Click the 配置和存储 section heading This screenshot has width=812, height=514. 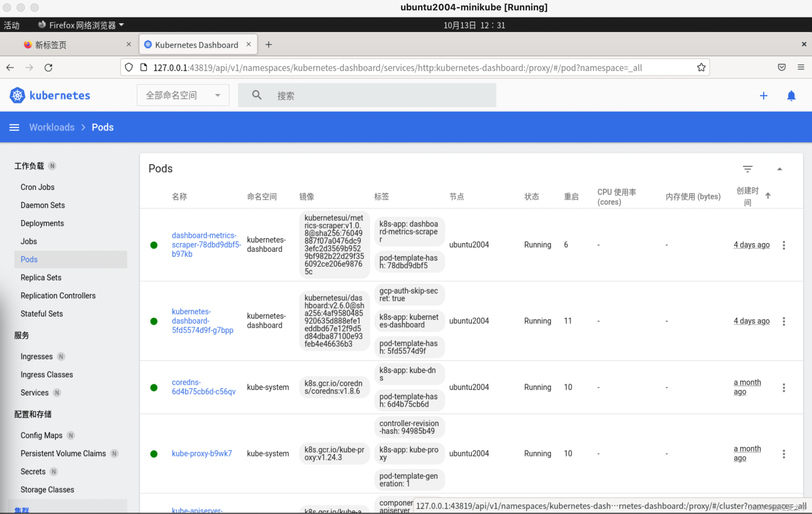(33, 414)
